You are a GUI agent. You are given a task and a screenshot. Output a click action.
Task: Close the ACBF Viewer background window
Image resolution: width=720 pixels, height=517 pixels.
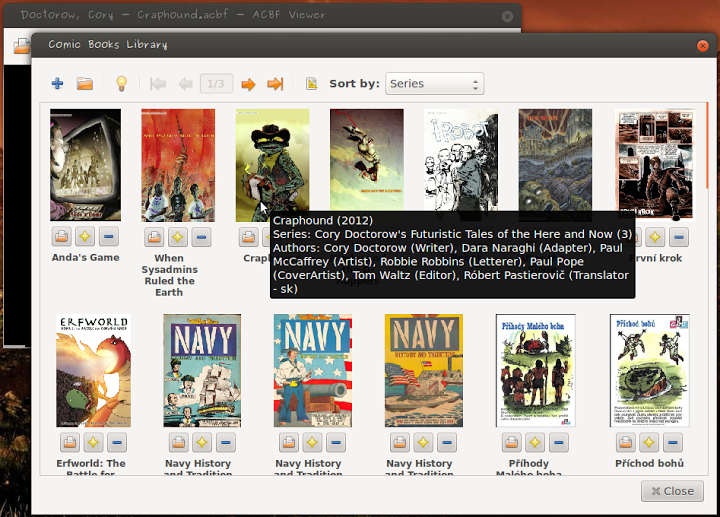coord(507,17)
